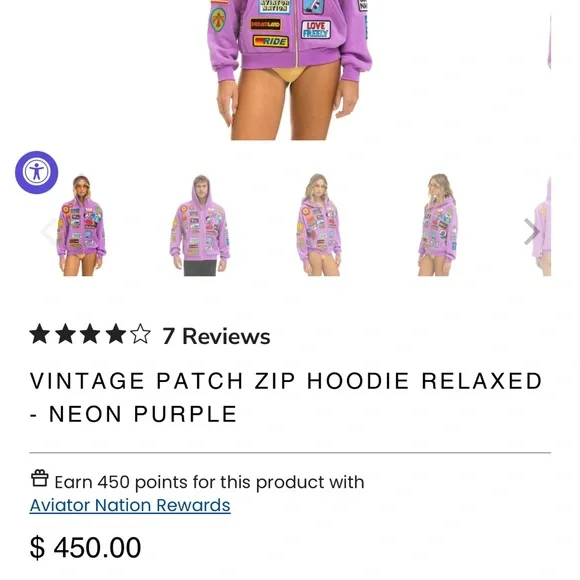This screenshot has height=580, width=580.
Task: Open Aviator Nation Rewards link
Action: (130, 505)
